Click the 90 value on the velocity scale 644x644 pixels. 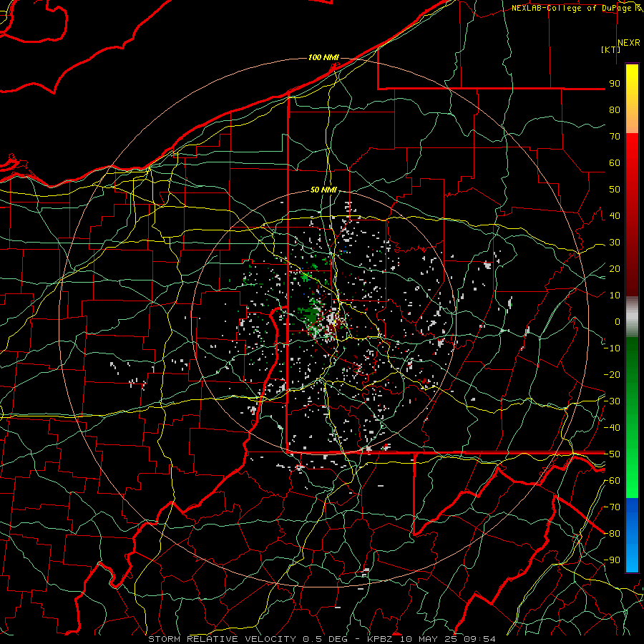coord(615,84)
